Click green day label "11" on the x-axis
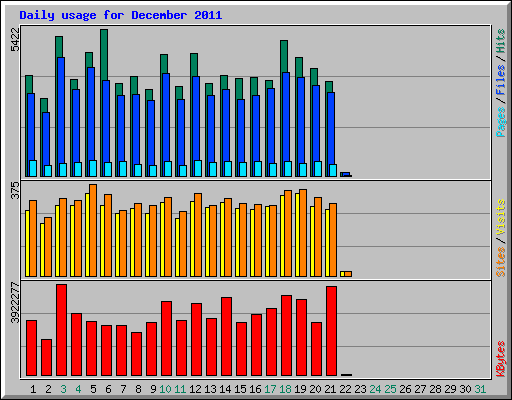 coord(180,389)
